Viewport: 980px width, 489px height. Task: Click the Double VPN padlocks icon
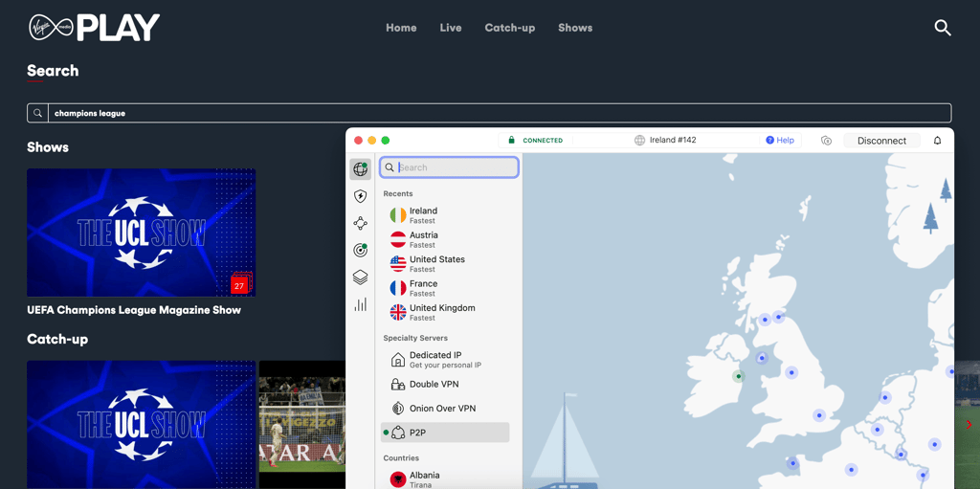(x=397, y=384)
